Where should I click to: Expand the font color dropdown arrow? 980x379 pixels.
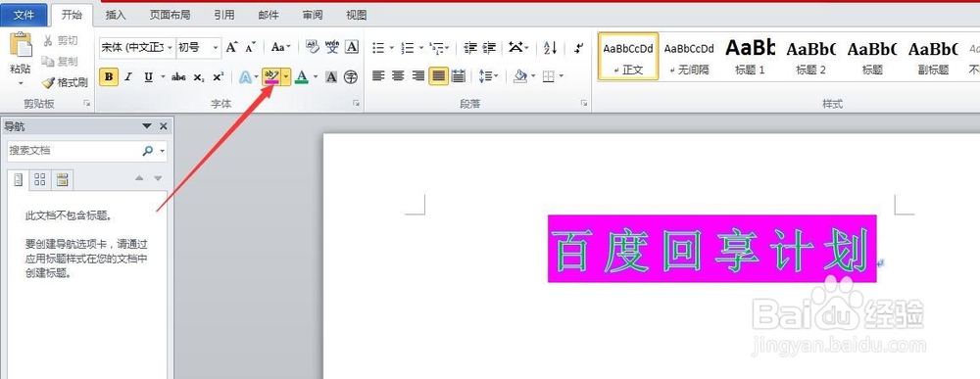[315, 76]
